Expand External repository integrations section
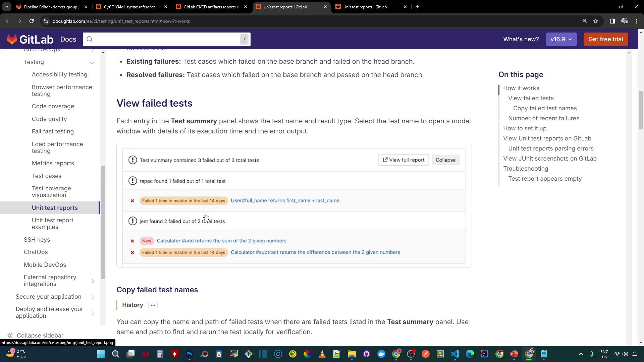 (x=93, y=281)
